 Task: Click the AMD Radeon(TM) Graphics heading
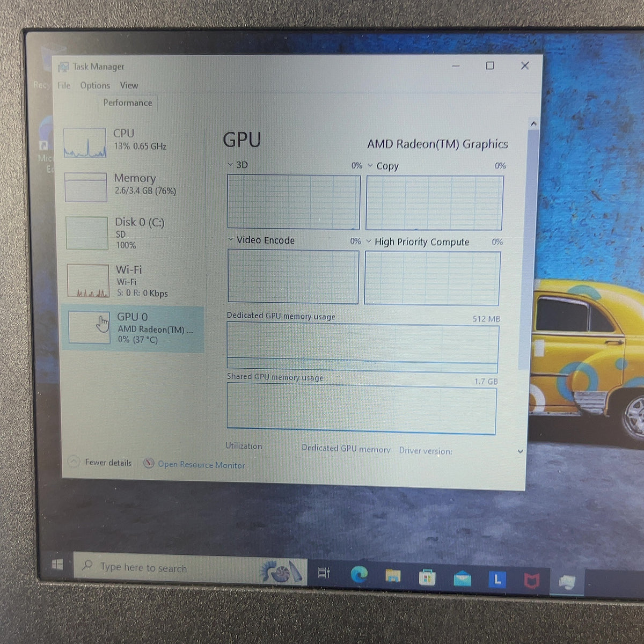(x=437, y=144)
